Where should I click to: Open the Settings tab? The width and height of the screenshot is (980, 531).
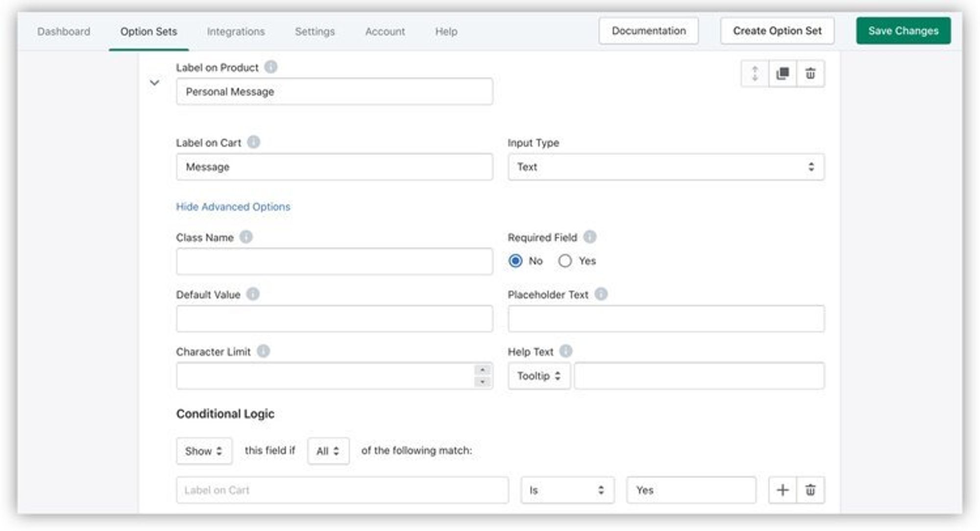(315, 31)
